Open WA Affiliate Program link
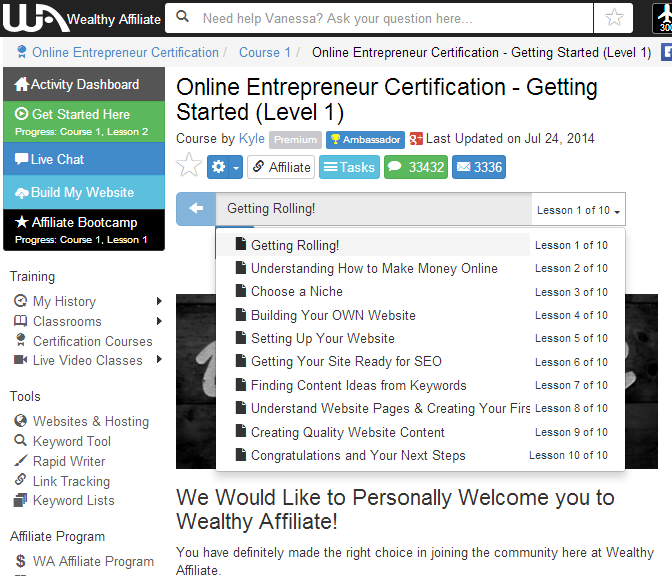The image size is (672, 576). click(x=93, y=561)
